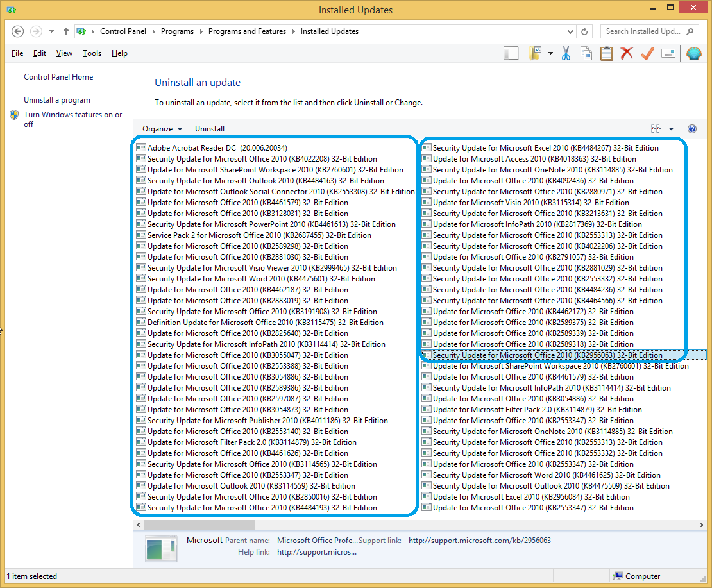712x588 pixels.
Task: Open the View menu
Action: 64,53
